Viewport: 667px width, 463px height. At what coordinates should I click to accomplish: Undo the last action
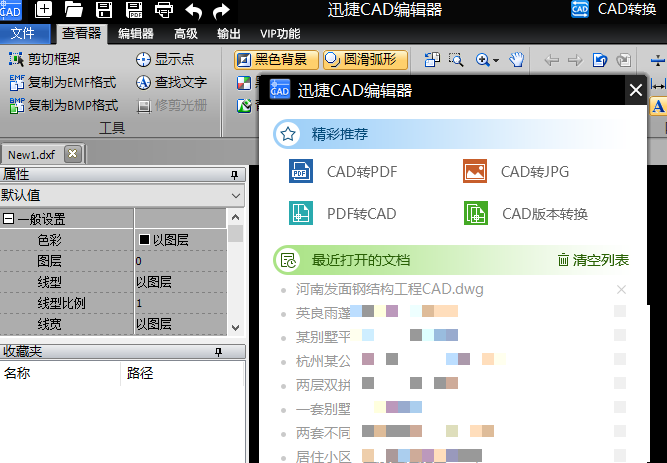click(x=194, y=11)
